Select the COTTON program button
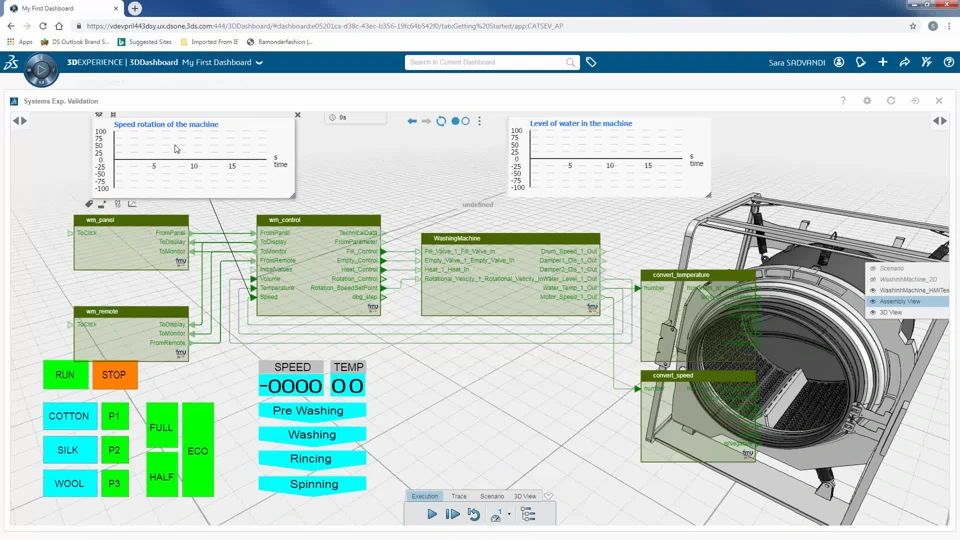Viewport: 960px width, 540px height. pos(69,416)
